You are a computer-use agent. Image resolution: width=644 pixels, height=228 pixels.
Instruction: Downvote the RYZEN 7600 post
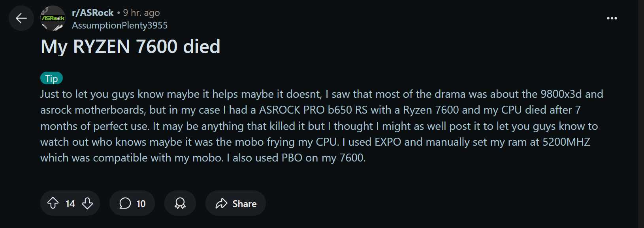point(87,203)
